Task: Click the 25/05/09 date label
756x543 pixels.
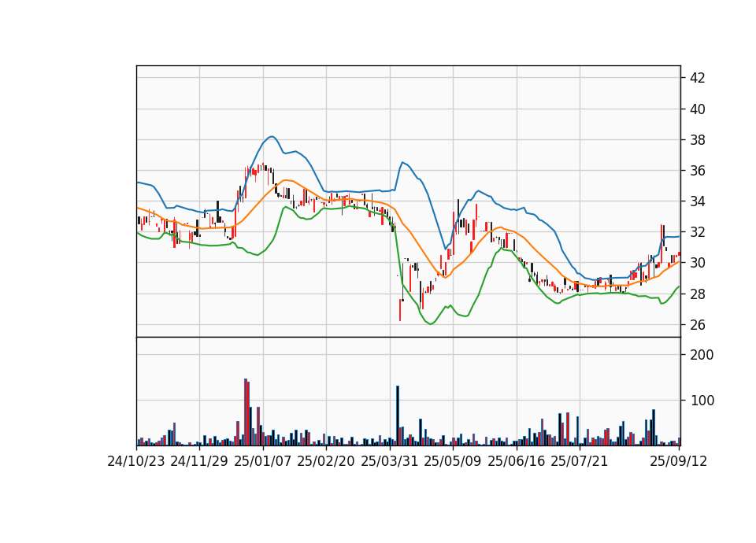Action: (x=453, y=462)
